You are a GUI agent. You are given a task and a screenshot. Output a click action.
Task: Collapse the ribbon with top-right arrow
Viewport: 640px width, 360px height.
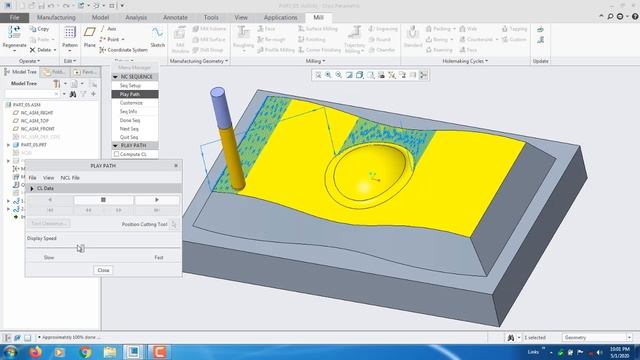(x=601, y=16)
